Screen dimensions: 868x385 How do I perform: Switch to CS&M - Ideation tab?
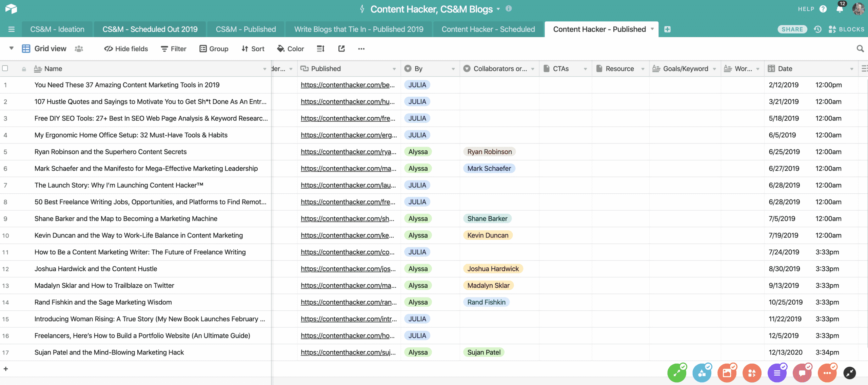tap(57, 29)
